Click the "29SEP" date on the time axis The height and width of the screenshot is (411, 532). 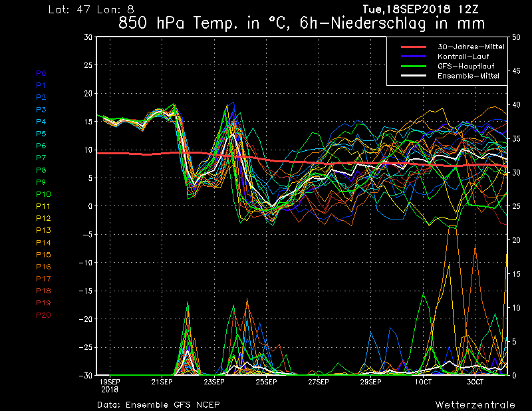[x=370, y=382]
